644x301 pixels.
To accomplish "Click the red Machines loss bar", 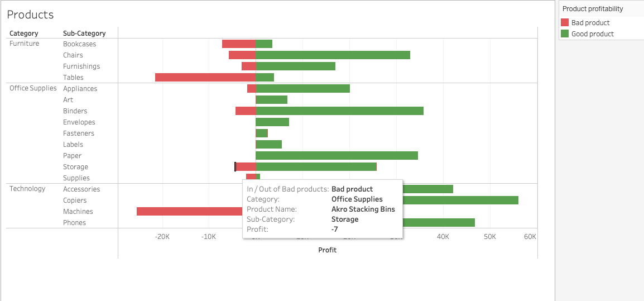I will point(189,212).
